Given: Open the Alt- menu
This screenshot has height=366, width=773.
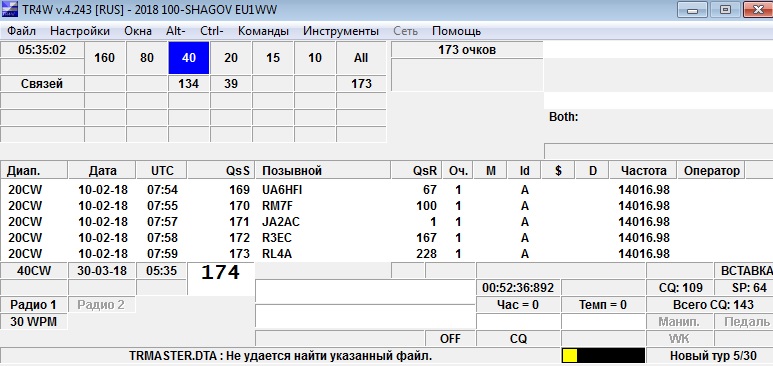Looking at the screenshot, I should pos(176,31).
